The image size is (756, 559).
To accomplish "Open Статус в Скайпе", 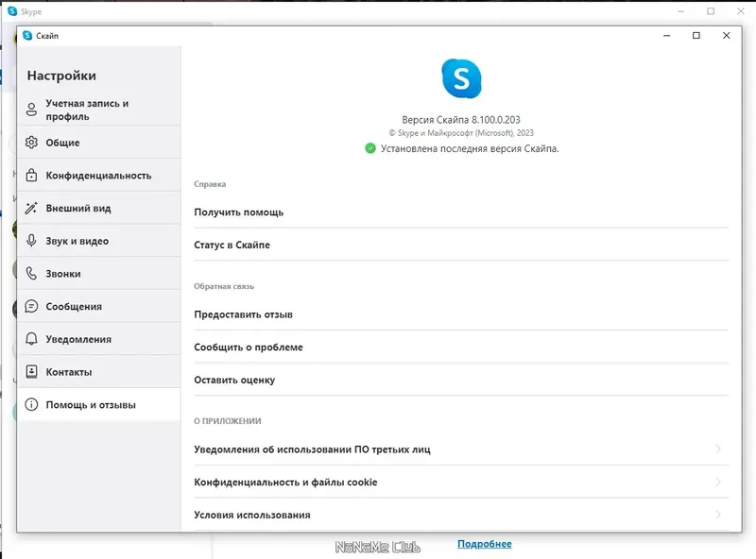I will [x=461, y=245].
